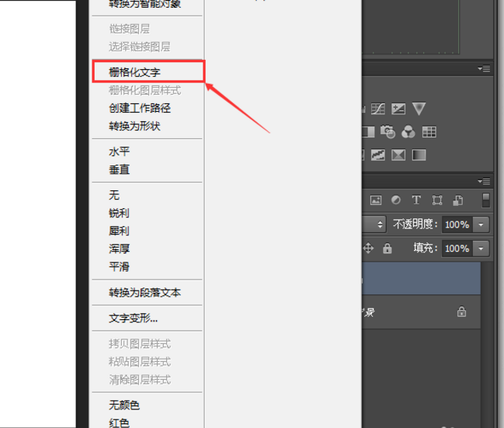This screenshot has height=428, width=504.
Task: Select the 背景 background layer row
Action: 421,311
